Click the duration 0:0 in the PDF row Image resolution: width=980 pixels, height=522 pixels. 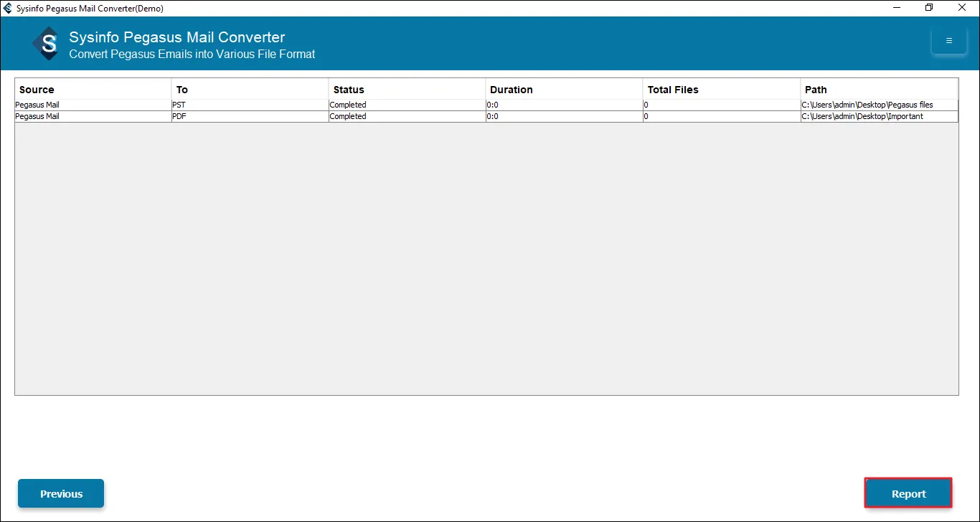pos(565,116)
